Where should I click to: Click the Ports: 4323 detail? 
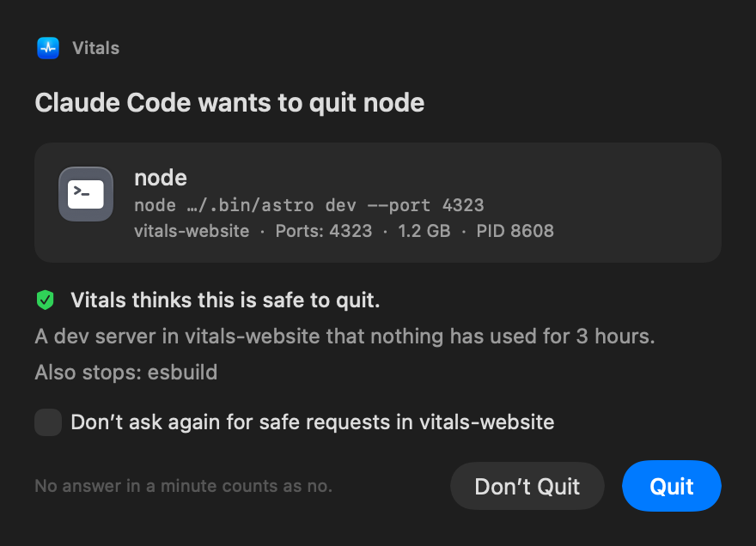click(324, 231)
